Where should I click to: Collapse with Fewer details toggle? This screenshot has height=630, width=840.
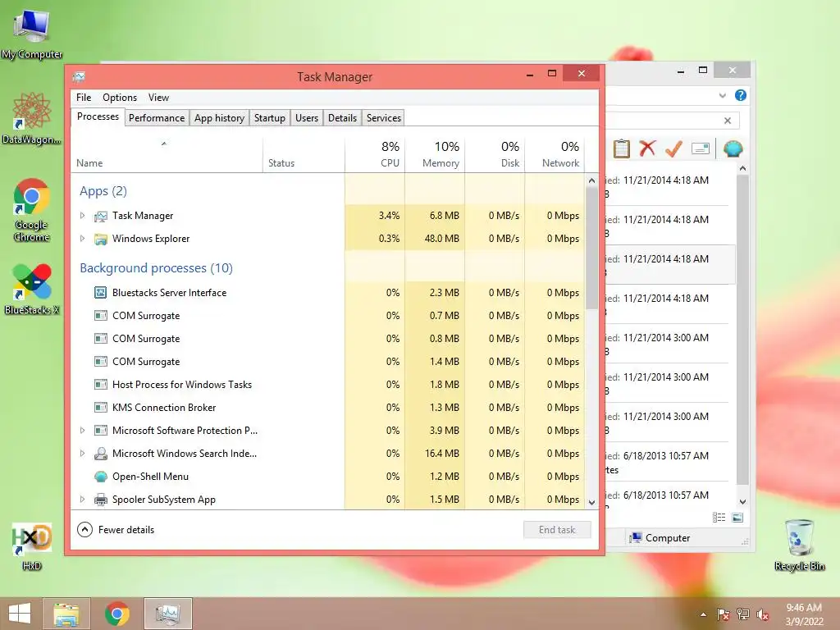point(116,530)
